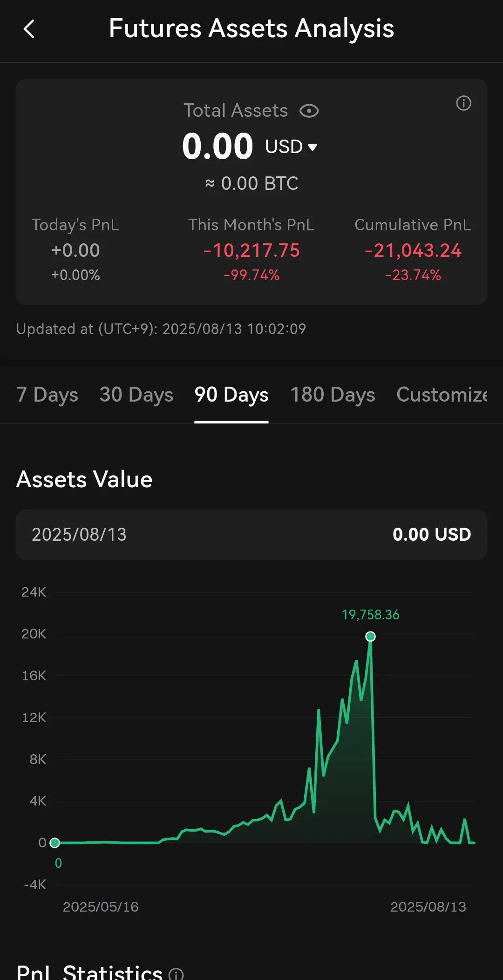This screenshot has width=503, height=980.
Task: Select the 180 Days tab
Action: click(333, 395)
